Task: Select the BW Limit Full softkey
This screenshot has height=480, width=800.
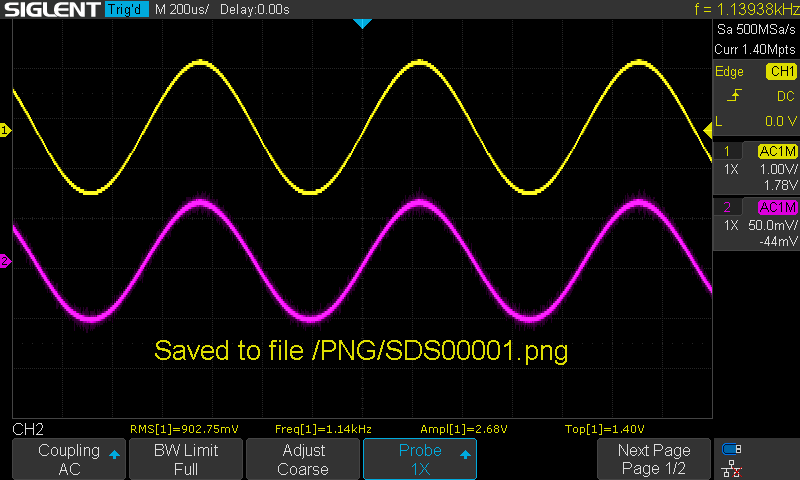Action: click(x=186, y=459)
